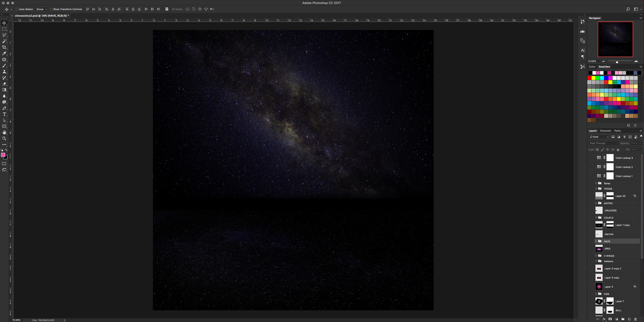Select the Path Selection tool

point(4,120)
